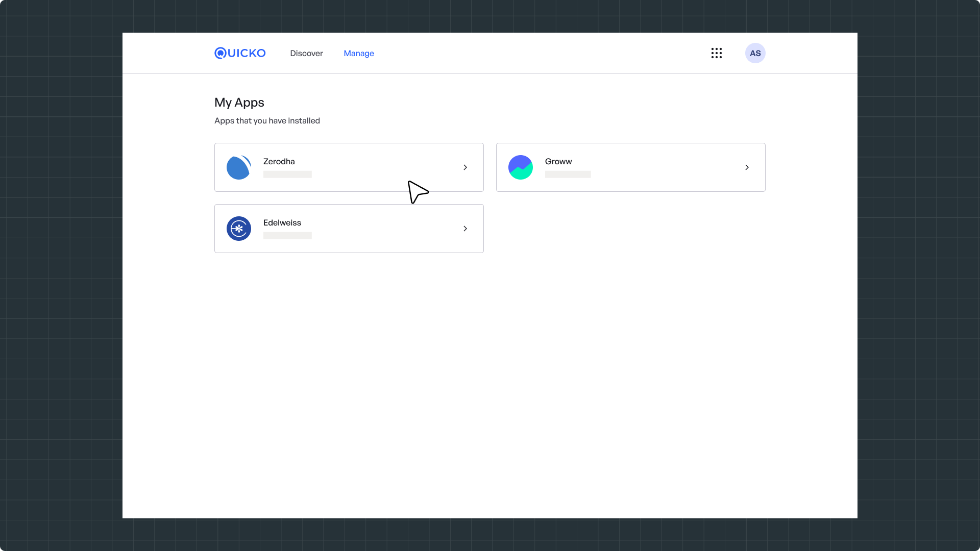The height and width of the screenshot is (551, 980).
Task: Expand Groww using its chevron arrow
Action: pos(747,167)
